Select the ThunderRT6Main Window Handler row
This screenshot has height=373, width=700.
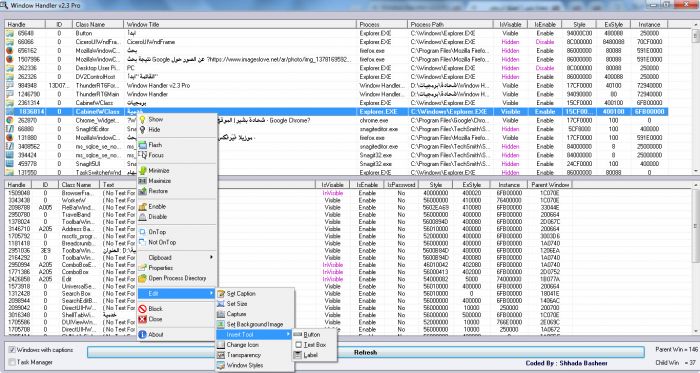[x=337, y=94]
